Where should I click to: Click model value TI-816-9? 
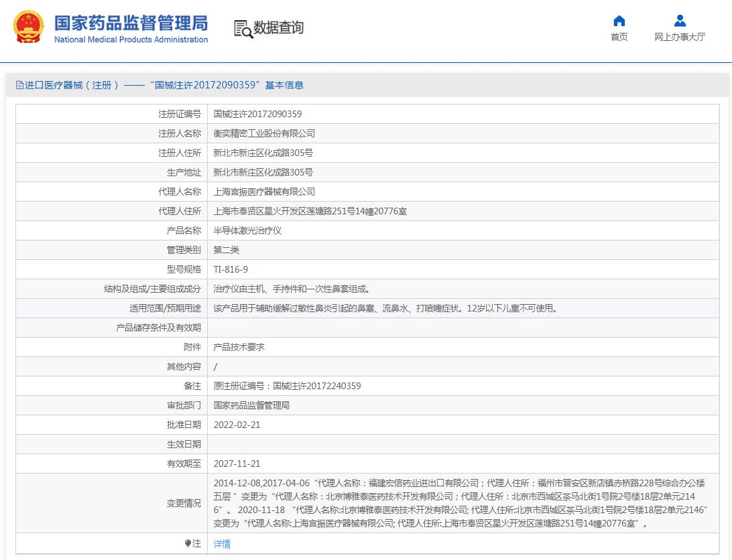(231, 270)
